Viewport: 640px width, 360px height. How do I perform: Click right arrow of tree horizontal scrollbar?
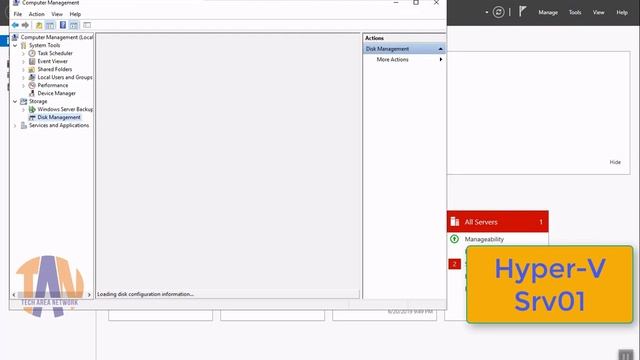point(89,294)
